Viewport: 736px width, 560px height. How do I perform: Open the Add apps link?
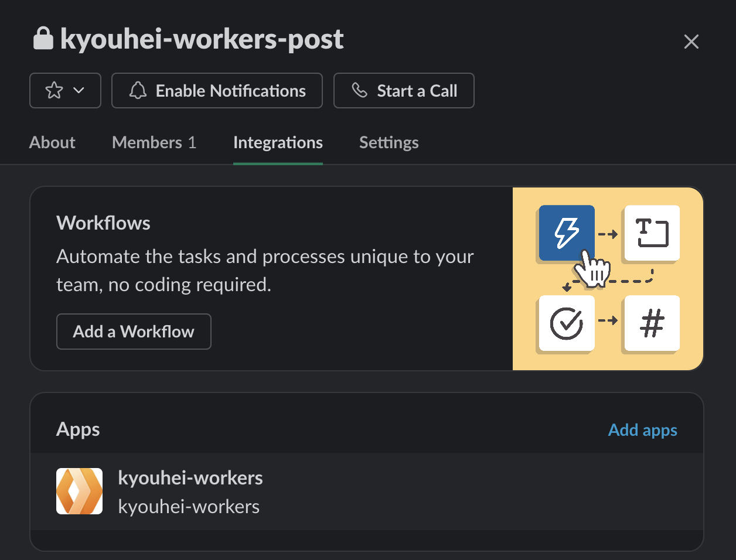(x=642, y=430)
